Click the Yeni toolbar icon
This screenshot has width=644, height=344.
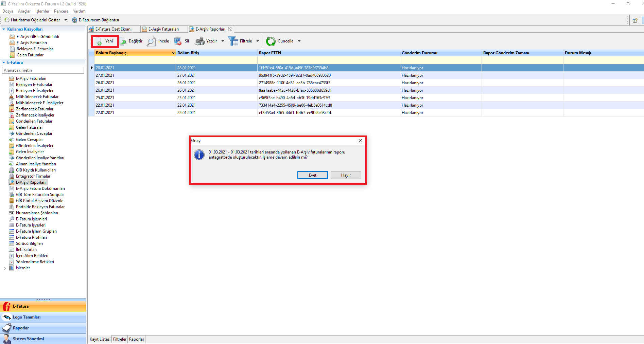tap(99, 42)
